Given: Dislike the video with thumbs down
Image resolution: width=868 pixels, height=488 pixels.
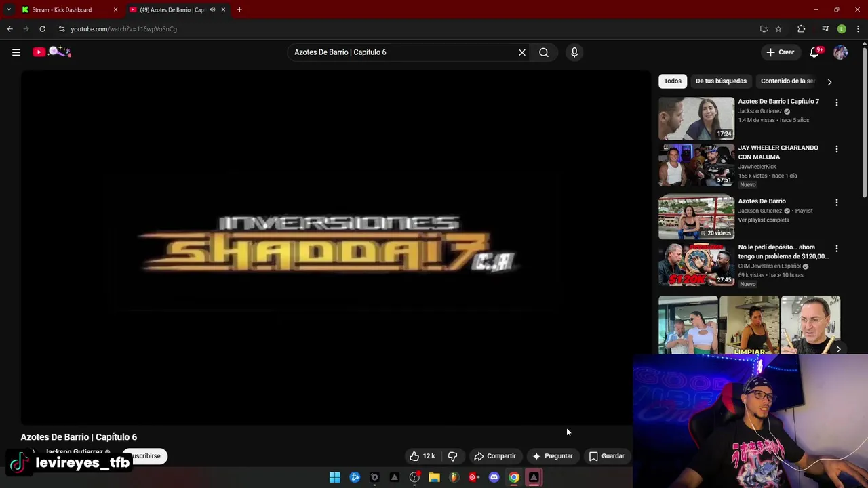Looking at the screenshot, I should pyautogui.click(x=453, y=456).
